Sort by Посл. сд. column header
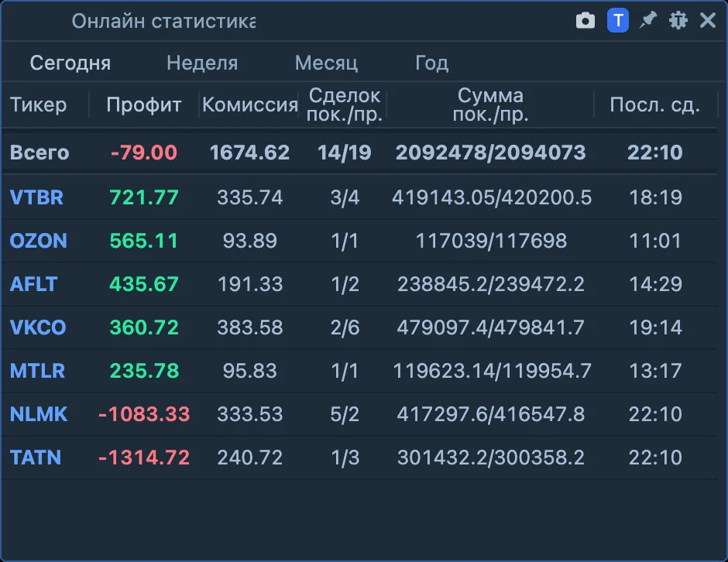Image resolution: width=728 pixels, height=562 pixels. pos(655,105)
